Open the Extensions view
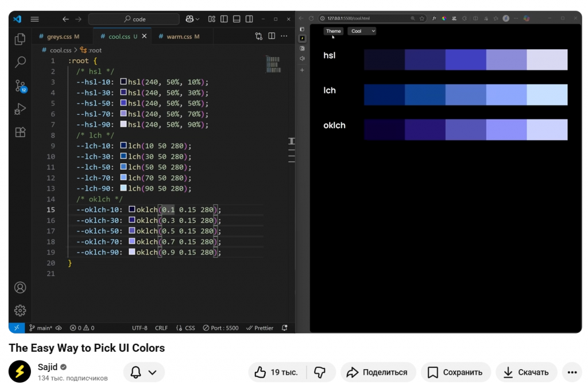Screen dimensions: 588x384 (20, 132)
